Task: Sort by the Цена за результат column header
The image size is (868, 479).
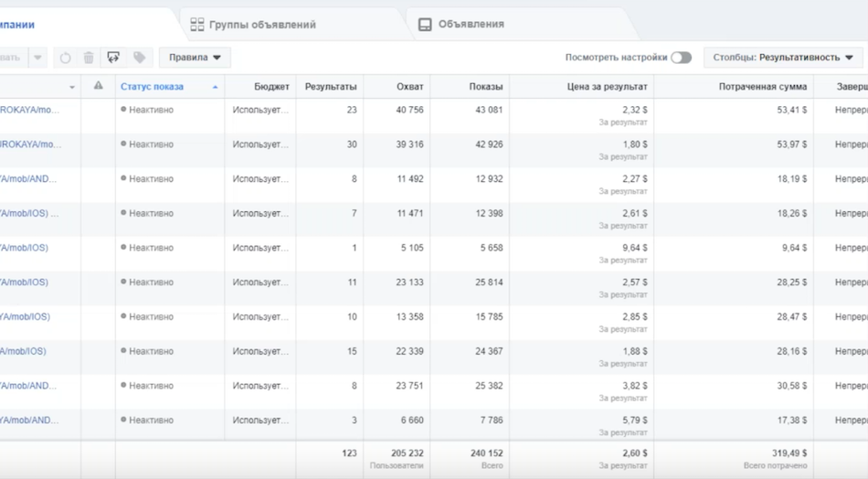Action: [607, 87]
